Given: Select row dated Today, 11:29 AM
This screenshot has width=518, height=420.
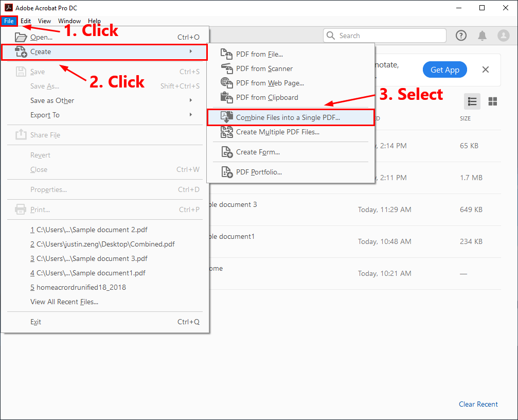Looking at the screenshot, I should pyautogui.click(x=355, y=209).
